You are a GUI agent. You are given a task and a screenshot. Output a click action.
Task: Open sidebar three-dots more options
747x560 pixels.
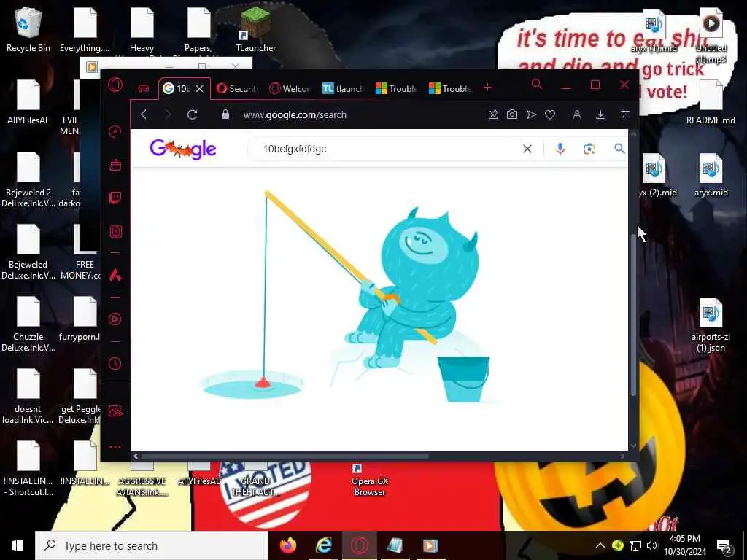(115, 447)
